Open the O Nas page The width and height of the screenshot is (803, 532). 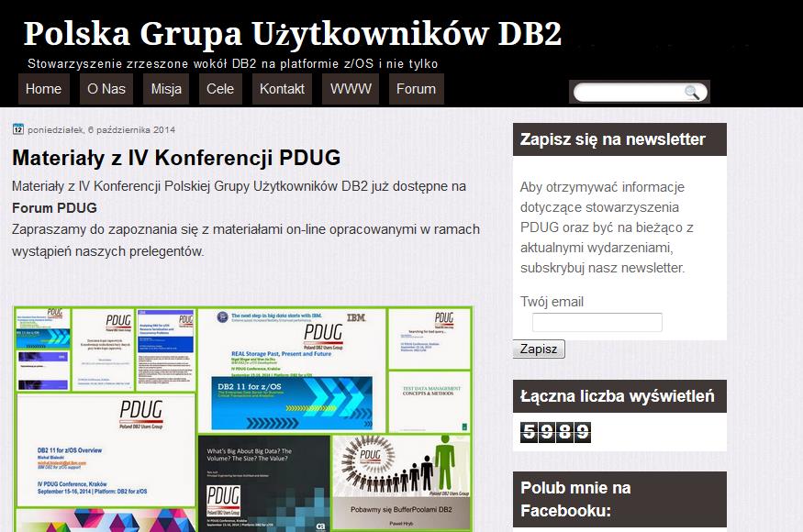(106, 89)
